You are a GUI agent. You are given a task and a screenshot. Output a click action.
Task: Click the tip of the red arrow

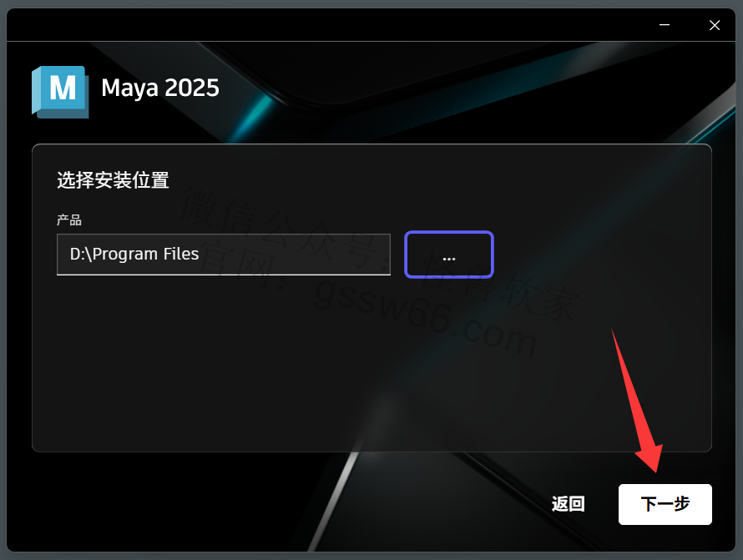(x=656, y=472)
